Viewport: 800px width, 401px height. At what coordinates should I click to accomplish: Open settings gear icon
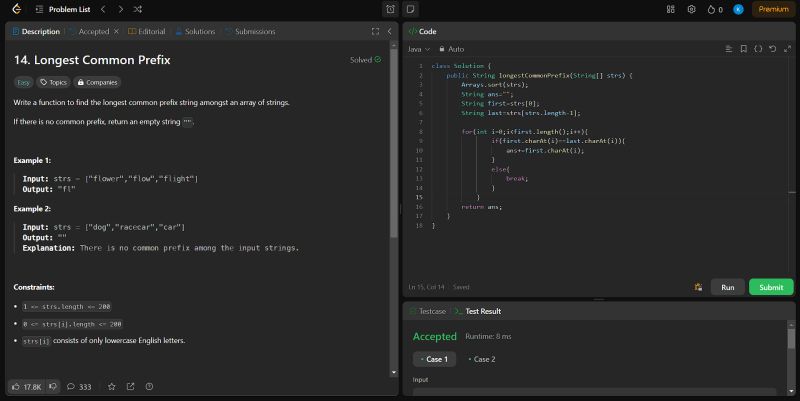[691, 9]
